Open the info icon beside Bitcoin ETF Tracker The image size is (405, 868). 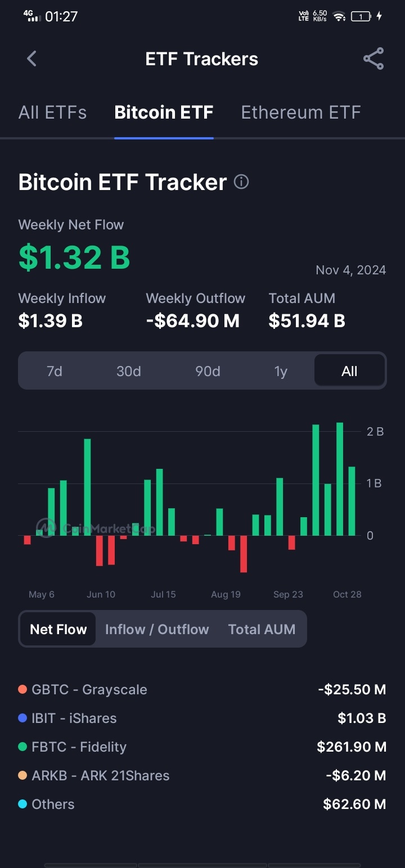[x=241, y=182]
